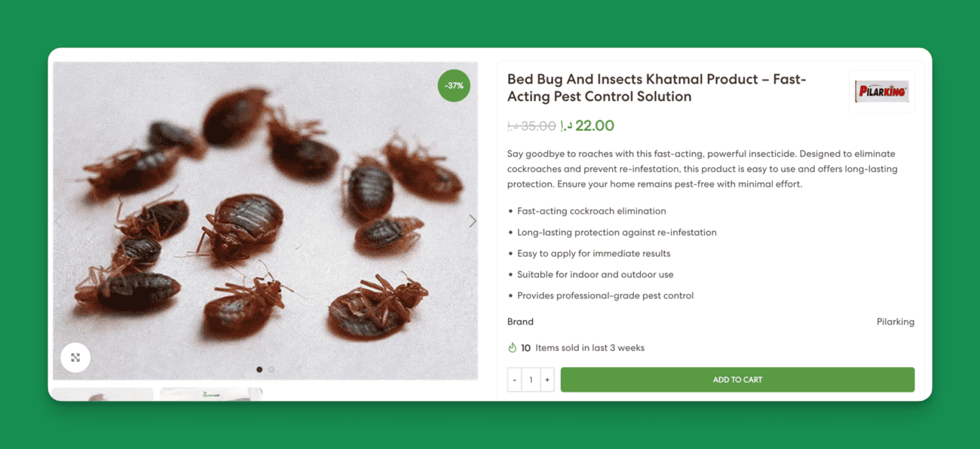Click the Items sold in last 3 weeks text
Screen dimensions: 980x449
[590, 348]
